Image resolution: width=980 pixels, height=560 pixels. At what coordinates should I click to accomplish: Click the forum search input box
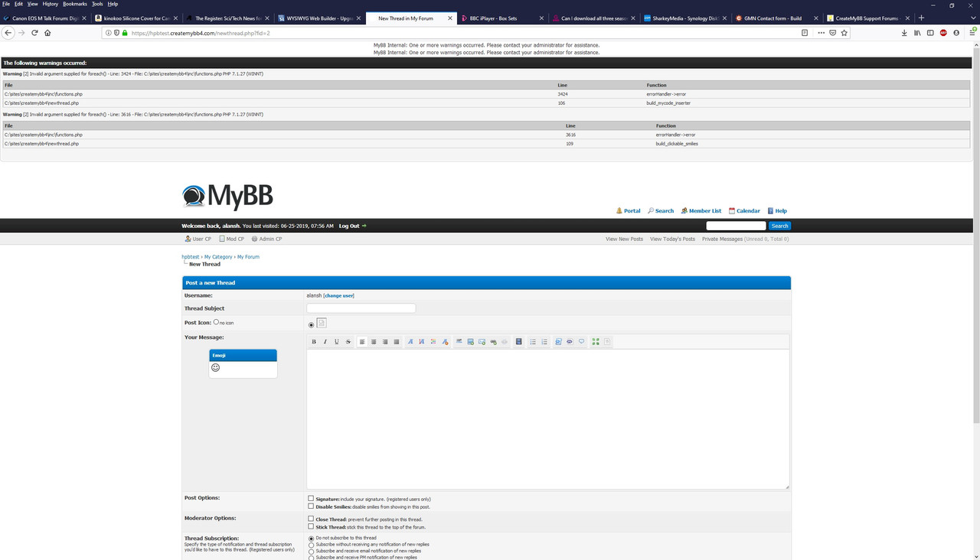(736, 226)
